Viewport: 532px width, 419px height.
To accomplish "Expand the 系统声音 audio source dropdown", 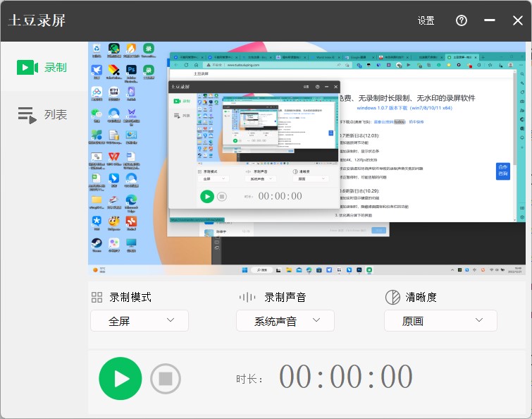I will [x=285, y=320].
